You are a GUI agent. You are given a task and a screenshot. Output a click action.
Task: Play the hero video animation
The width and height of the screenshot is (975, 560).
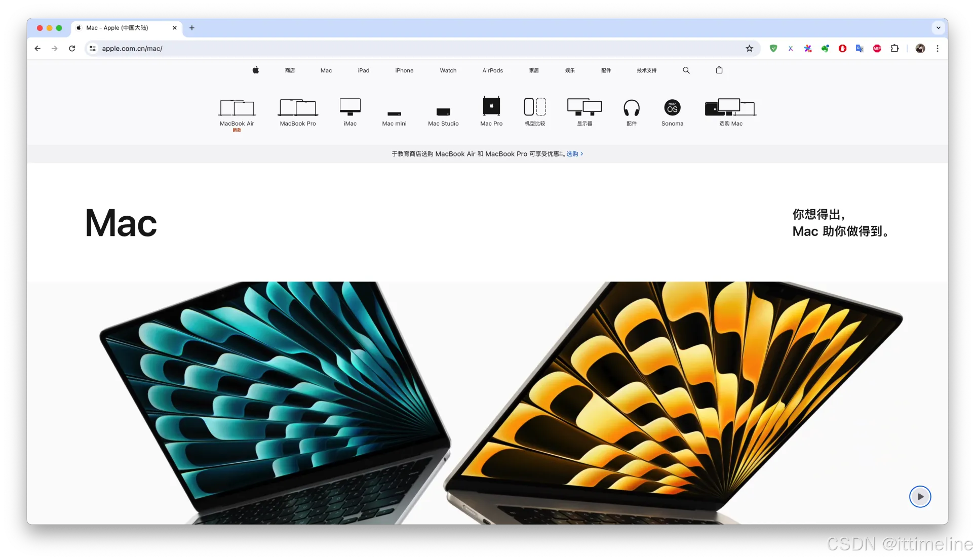(x=920, y=497)
